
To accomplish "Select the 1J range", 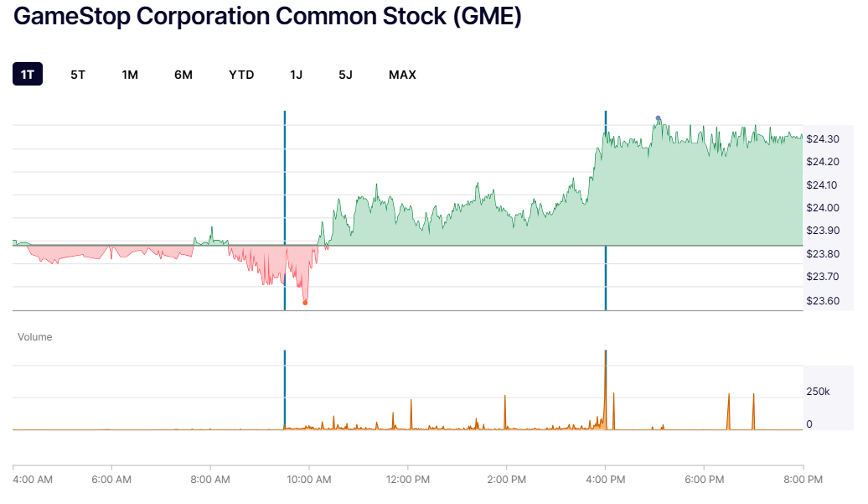I will 295,74.
